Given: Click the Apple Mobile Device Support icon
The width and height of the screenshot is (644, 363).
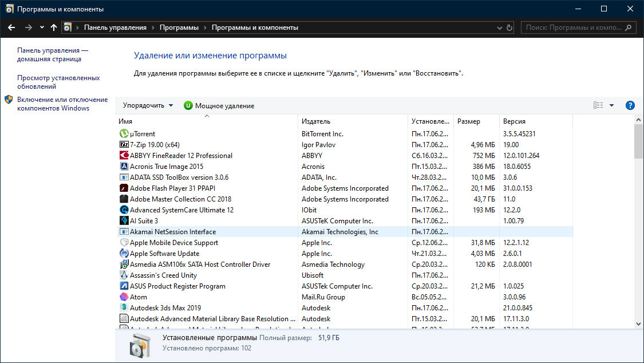Looking at the screenshot, I should point(124,243).
